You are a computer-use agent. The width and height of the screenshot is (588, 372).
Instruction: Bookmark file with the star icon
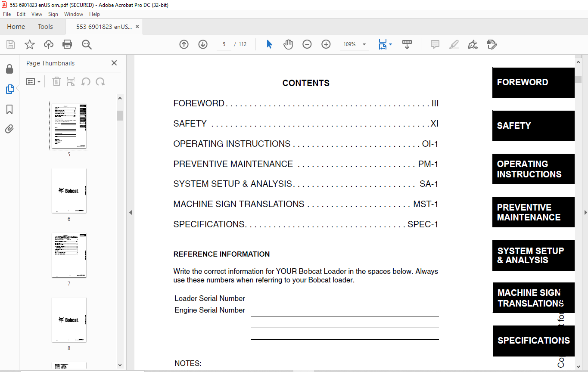pyautogui.click(x=30, y=44)
